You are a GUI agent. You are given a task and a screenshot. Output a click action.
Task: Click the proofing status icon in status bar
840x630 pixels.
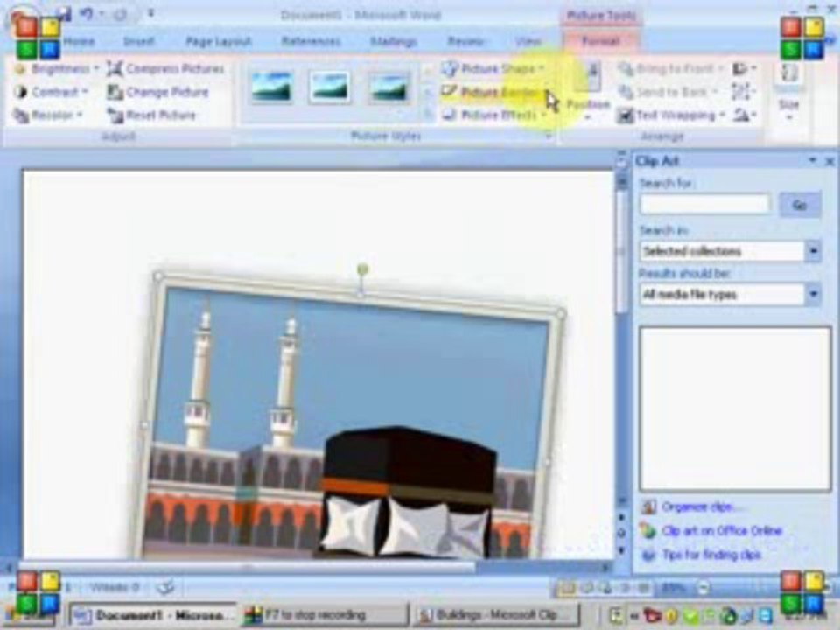click(x=165, y=588)
